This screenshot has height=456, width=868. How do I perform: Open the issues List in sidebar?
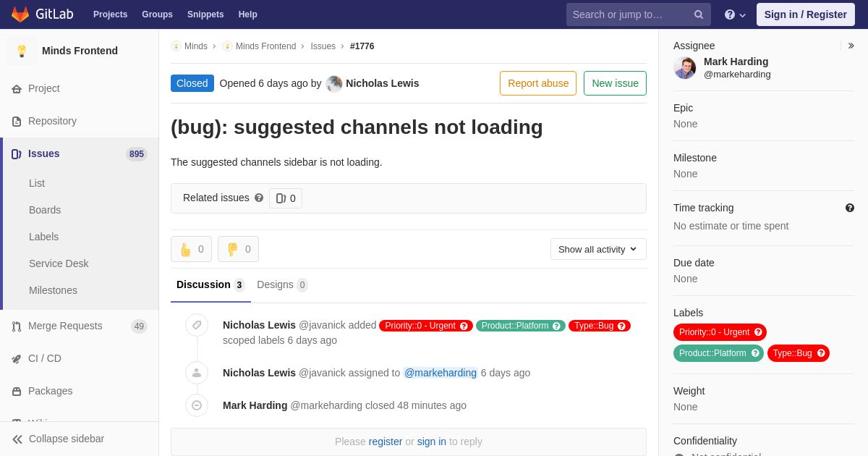pyautogui.click(x=37, y=184)
